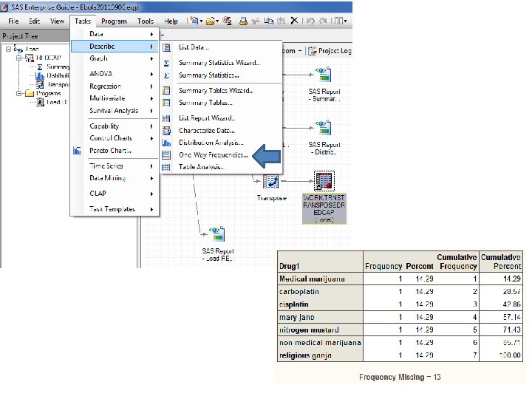Expand the Regression submenu
Image resolution: width=532 pixels, height=399 pixels.
coord(115,86)
